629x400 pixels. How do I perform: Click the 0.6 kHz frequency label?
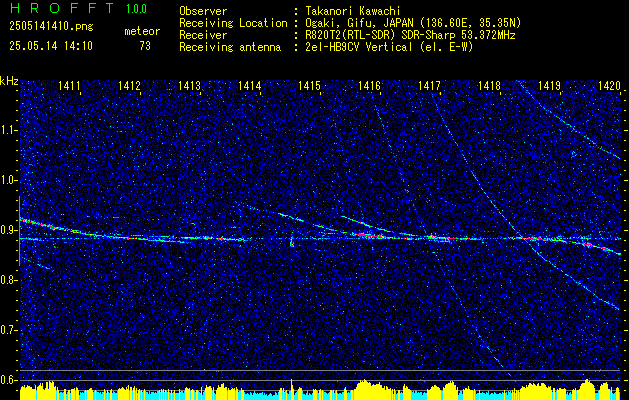tap(9, 380)
